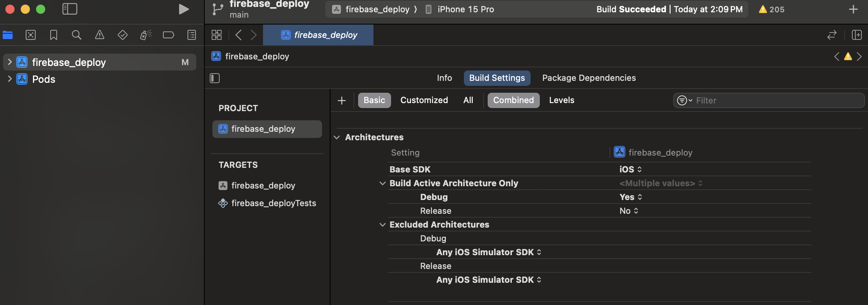
Task: Collapse the Architectures section
Action: tap(337, 138)
